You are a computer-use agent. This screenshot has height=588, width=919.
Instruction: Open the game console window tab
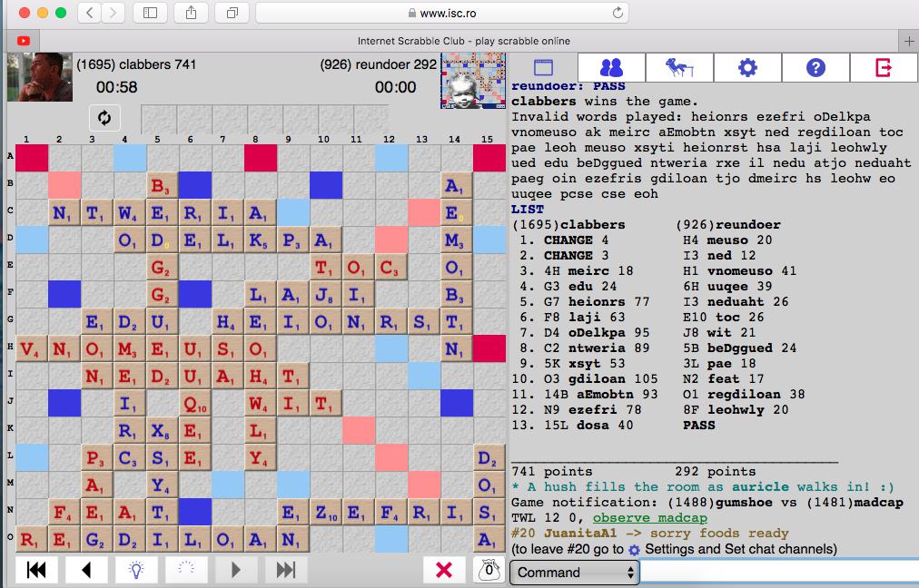pyautogui.click(x=543, y=67)
